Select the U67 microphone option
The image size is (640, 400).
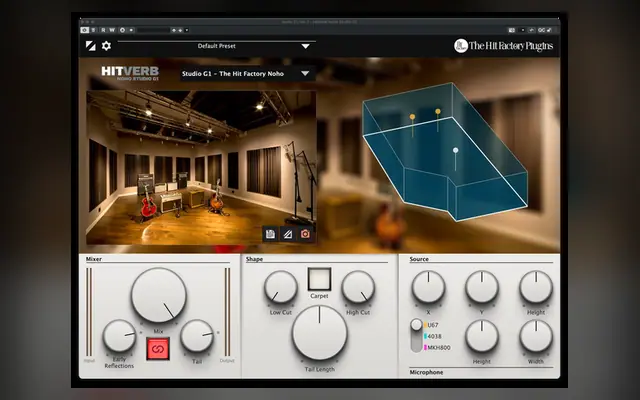pos(431,325)
